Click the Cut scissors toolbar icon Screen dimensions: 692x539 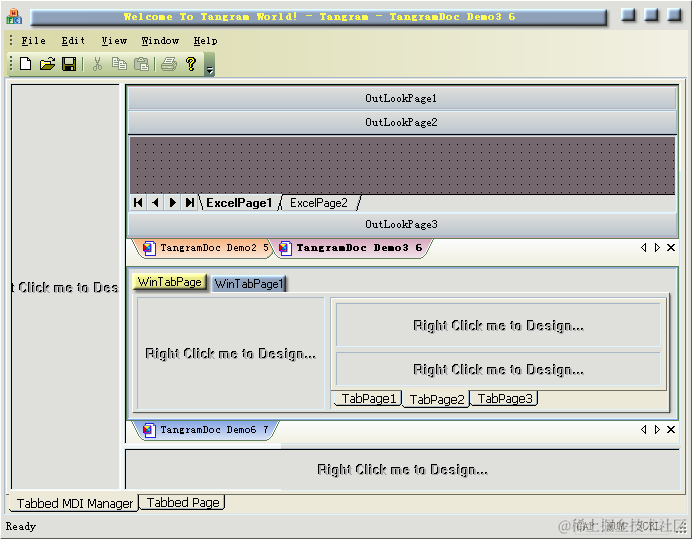[97, 64]
